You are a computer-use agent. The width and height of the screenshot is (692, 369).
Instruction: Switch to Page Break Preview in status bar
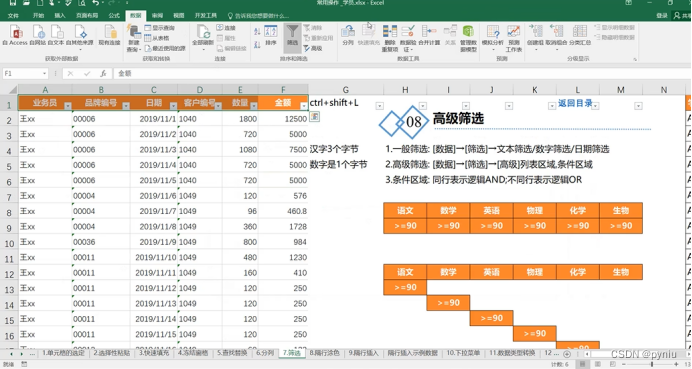613,364
